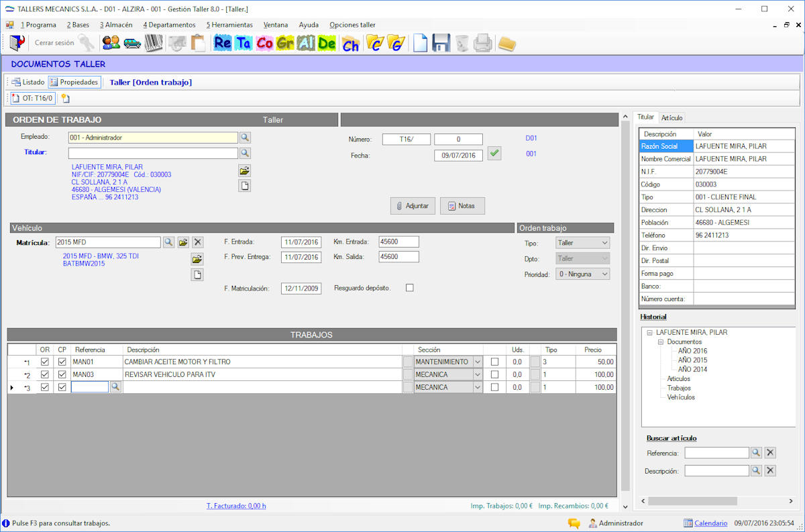Toggle Resguardo depósito checkbox
The height and width of the screenshot is (532, 805).
click(410, 288)
